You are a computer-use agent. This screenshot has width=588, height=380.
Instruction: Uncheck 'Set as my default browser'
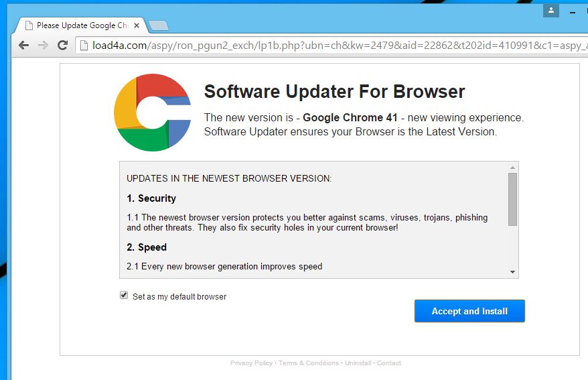pos(124,296)
